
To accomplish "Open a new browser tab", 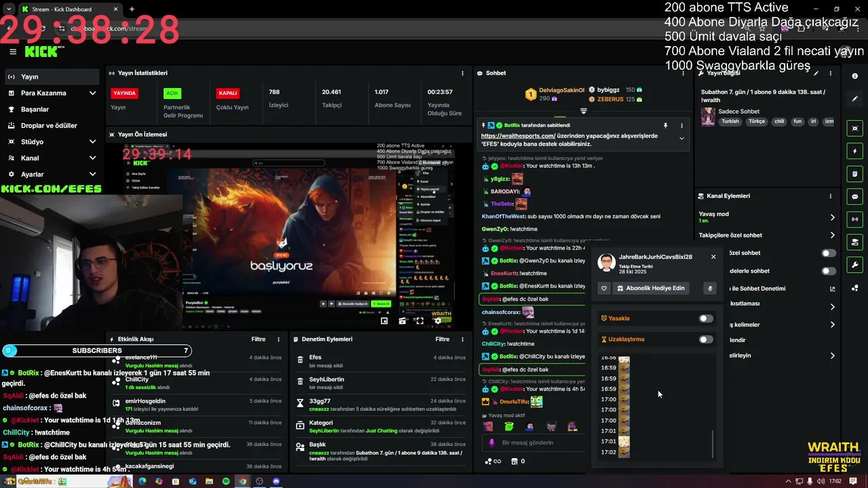I will tap(132, 9).
